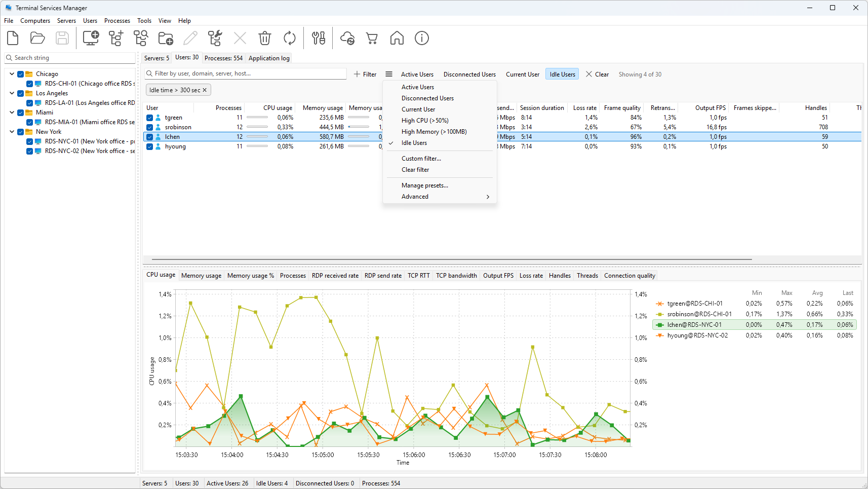
Task: Click the shopping cart purchase icon
Action: (x=372, y=38)
